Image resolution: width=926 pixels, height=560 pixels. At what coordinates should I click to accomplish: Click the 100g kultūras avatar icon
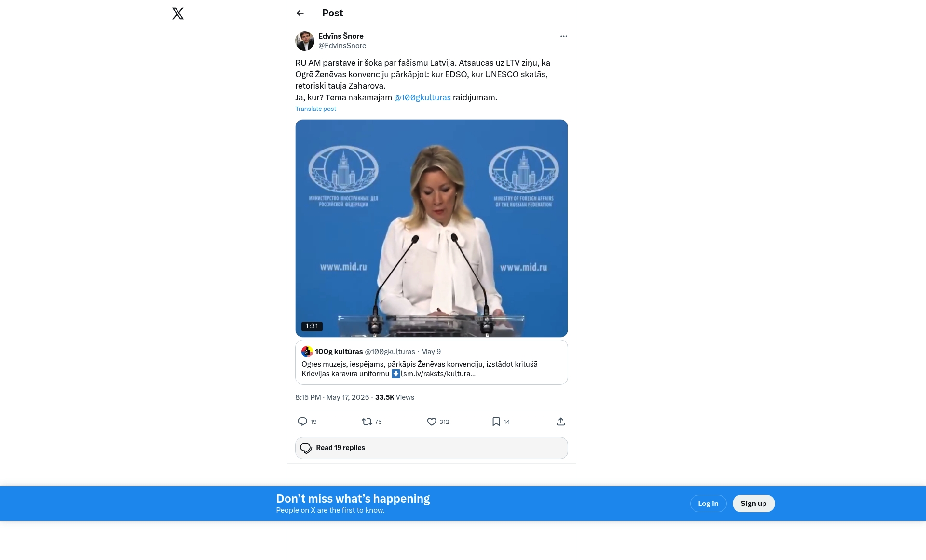pos(307,352)
